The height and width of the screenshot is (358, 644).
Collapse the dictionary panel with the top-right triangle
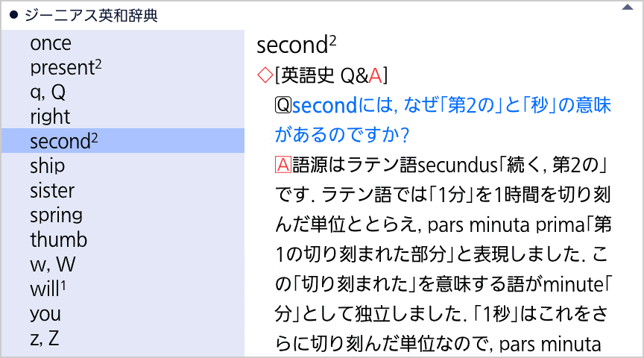[627, 8]
